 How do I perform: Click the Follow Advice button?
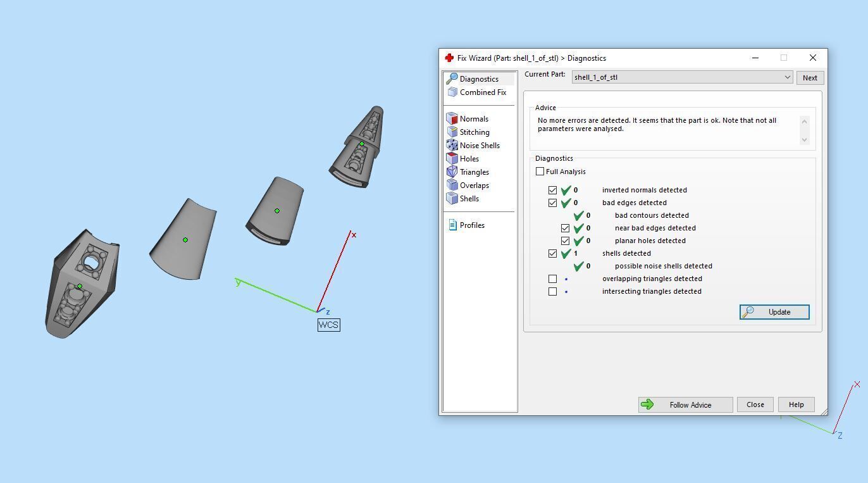tap(685, 405)
